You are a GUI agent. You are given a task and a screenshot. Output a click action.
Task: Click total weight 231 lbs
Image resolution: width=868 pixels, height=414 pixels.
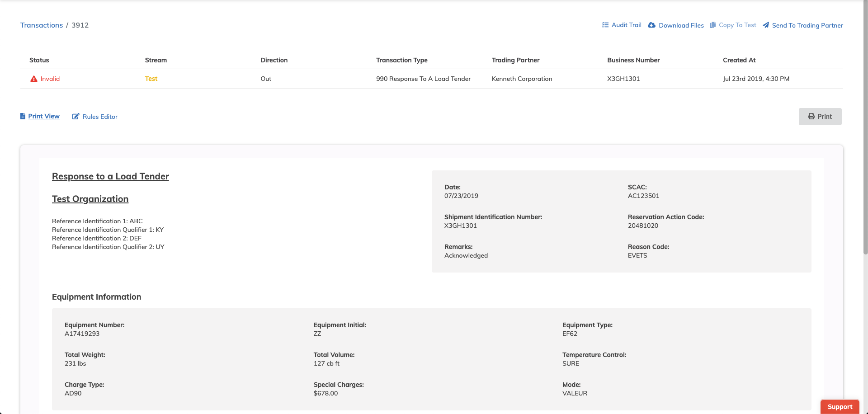point(75,363)
